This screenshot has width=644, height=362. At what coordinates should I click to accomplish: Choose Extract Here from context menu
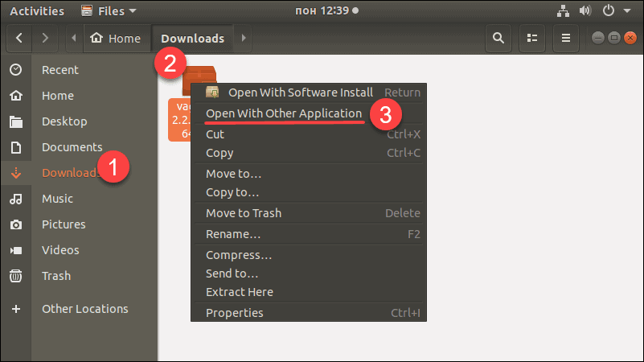(x=240, y=292)
